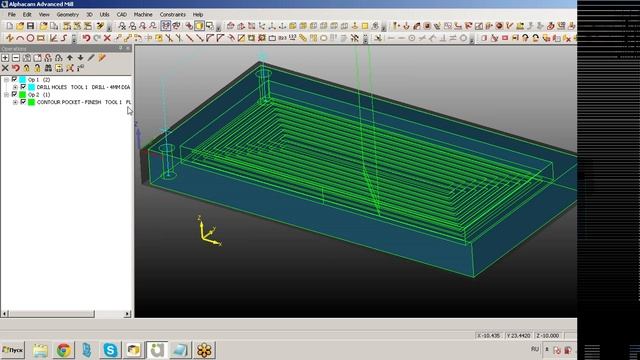Select the Rectangle geometry tool
Screen dimensions: 640x360
click(x=41, y=38)
